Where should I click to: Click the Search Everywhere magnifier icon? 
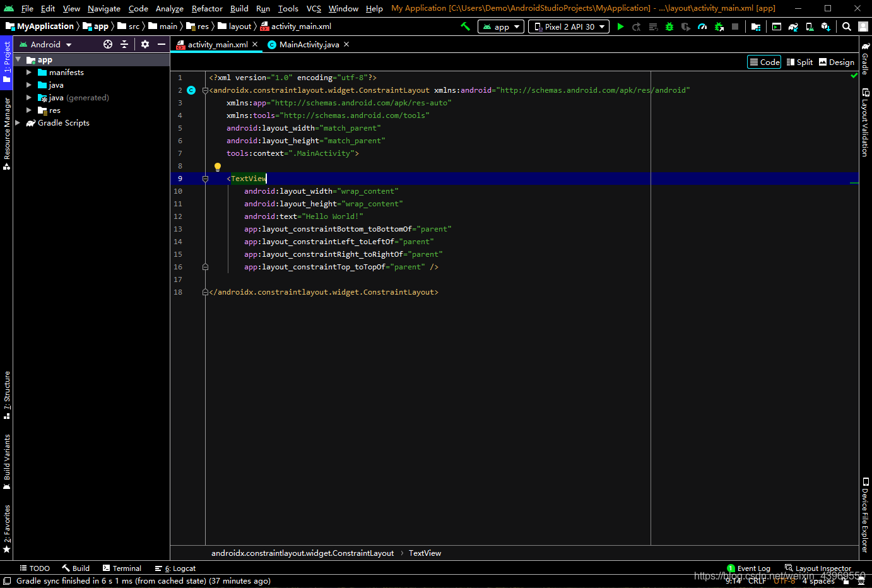(847, 26)
